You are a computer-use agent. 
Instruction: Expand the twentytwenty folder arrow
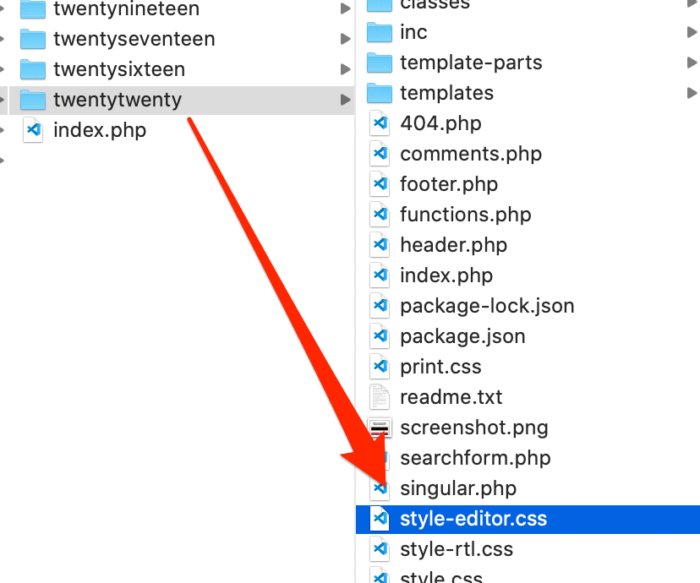point(345,100)
